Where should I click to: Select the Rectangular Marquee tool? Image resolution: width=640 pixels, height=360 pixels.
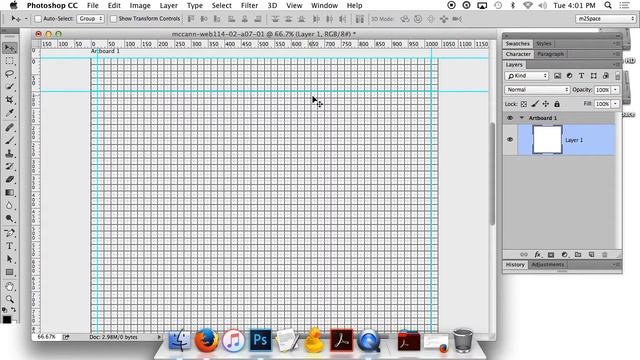(x=9, y=61)
